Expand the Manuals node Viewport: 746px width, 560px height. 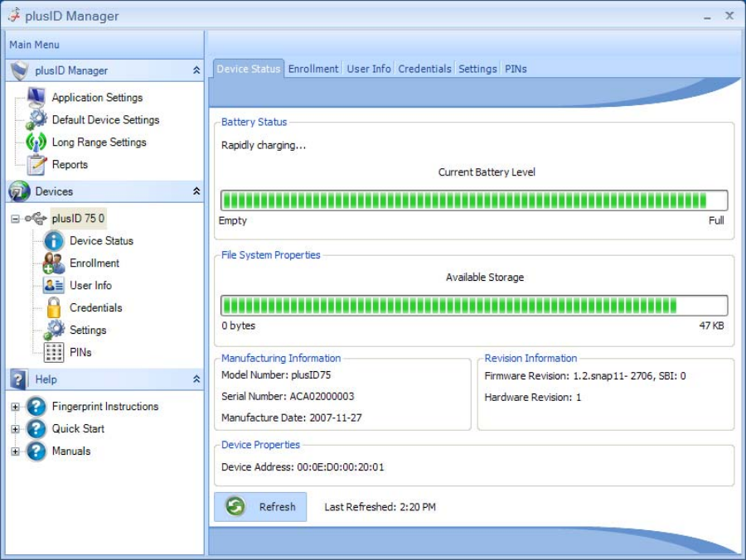15,451
